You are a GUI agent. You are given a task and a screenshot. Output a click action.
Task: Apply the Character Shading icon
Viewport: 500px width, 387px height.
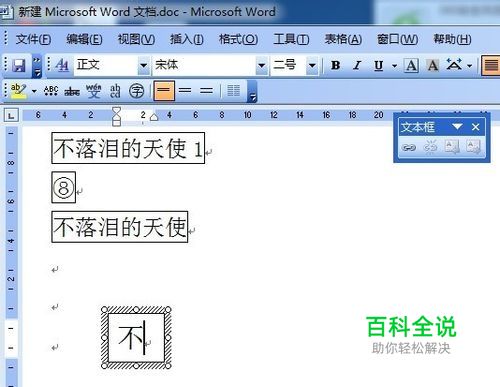433,65
